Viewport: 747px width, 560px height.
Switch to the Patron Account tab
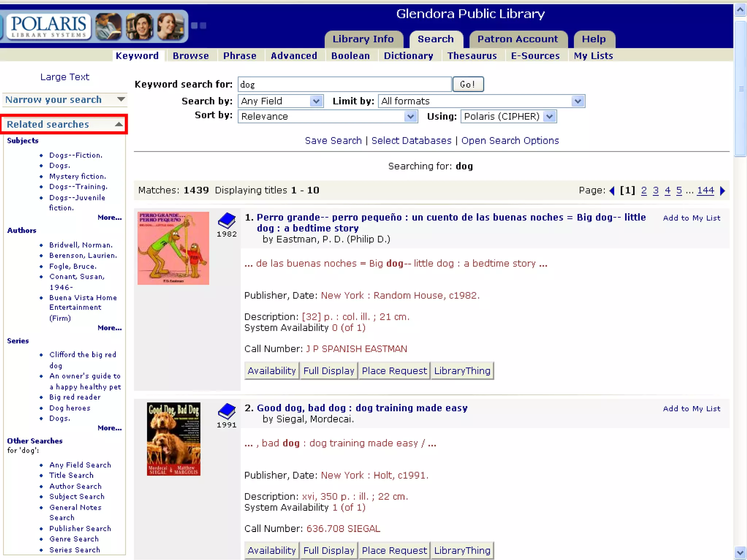[x=517, y=39]
